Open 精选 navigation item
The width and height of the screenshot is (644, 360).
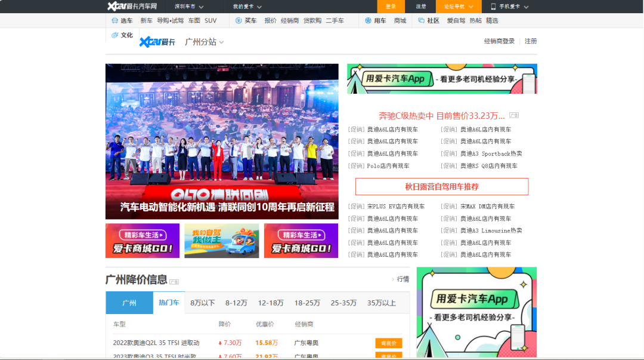[x=492, y=20]
